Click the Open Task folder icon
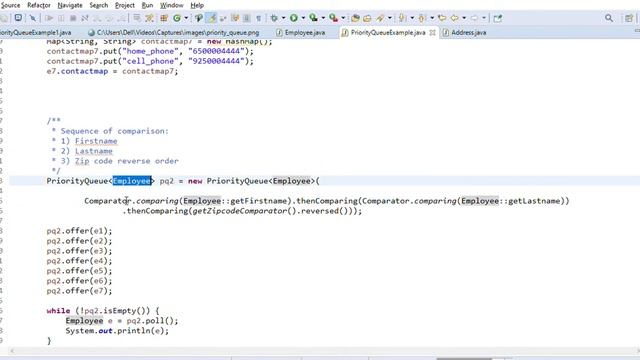Screen dimensions: 640x360 367,18
